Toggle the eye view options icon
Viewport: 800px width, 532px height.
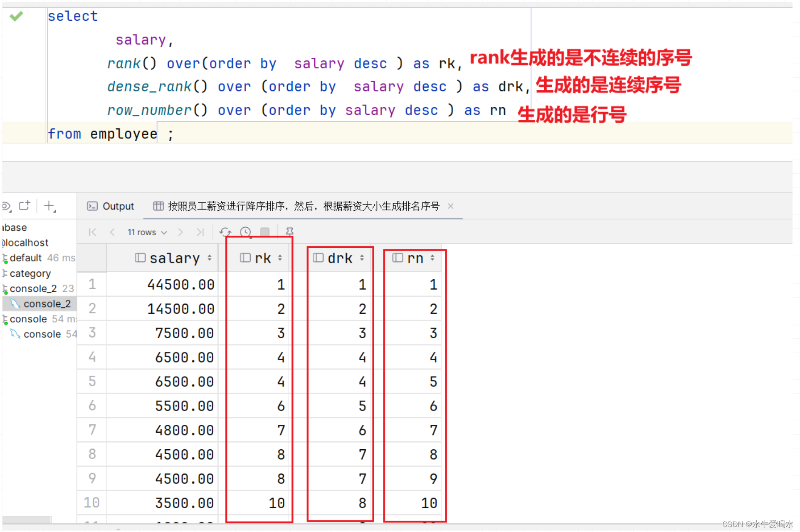click(6, 206)
